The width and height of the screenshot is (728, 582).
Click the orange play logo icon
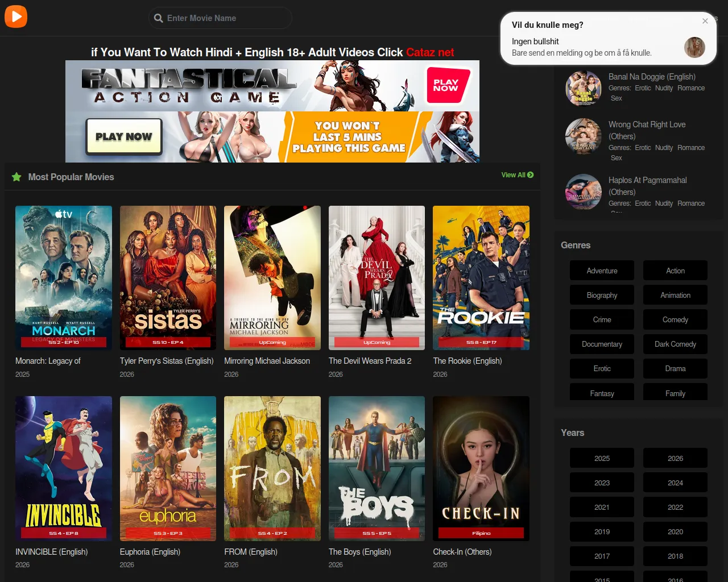tap(16, 16)
